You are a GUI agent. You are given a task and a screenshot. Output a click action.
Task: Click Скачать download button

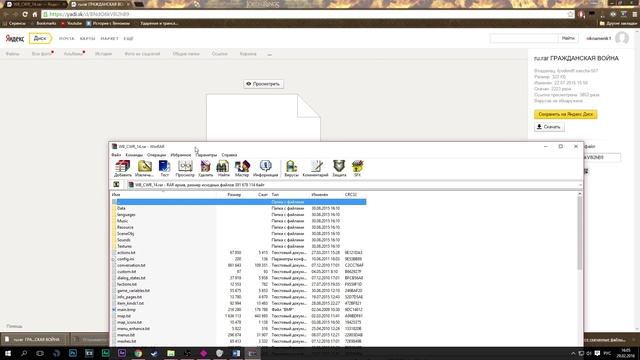549,127
